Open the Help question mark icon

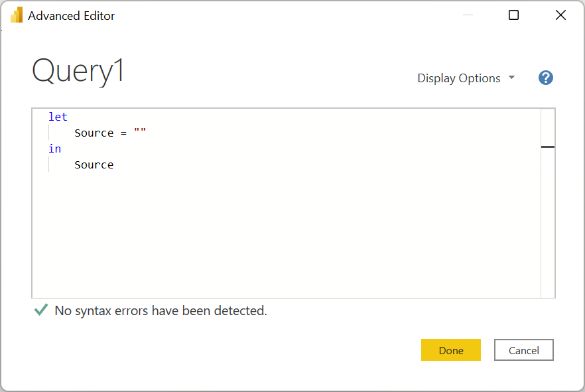tap(545, 78)
